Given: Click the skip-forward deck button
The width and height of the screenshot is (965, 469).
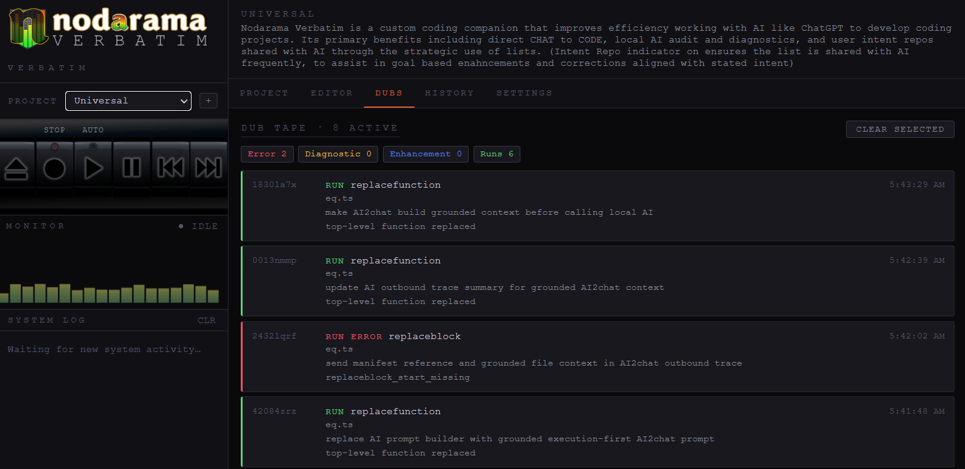Looking at the screenshot, I should [208, 167].
